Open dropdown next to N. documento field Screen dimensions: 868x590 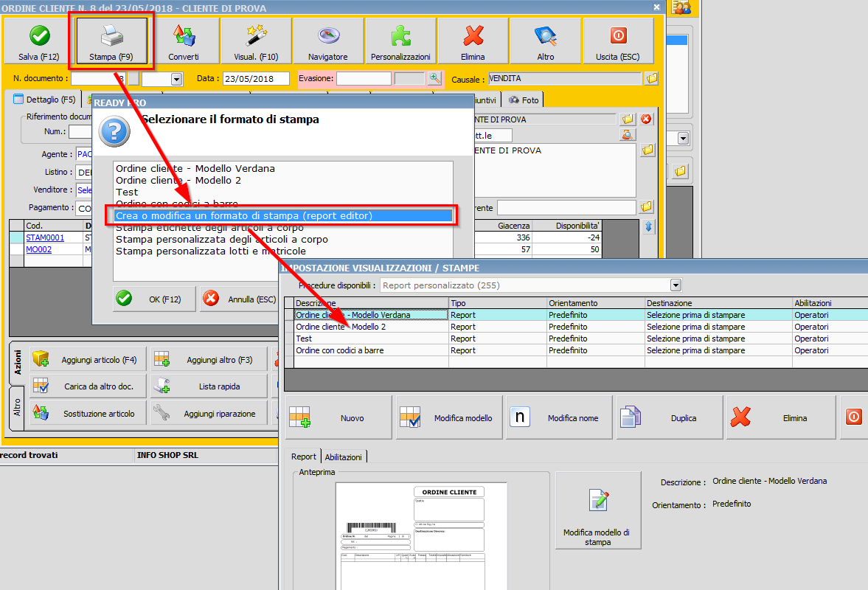point(176,79)
